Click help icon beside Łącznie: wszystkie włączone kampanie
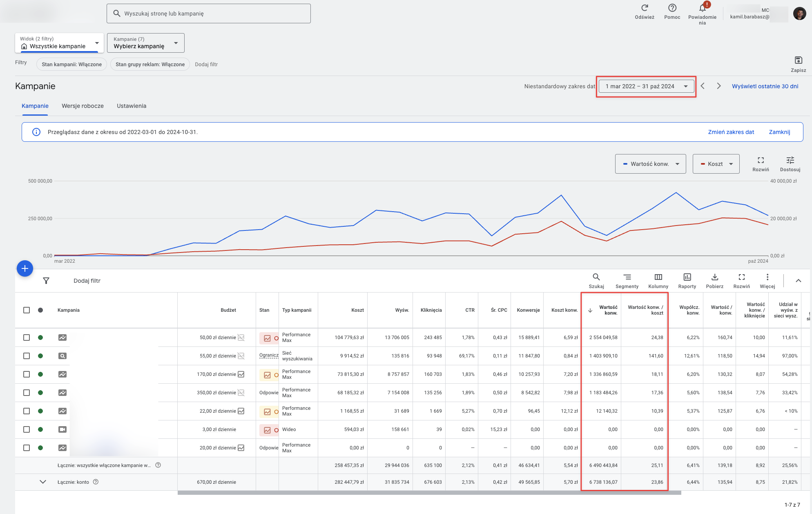Screen dimensions: 812x514 pyautogui.click(x=158, y=465)
